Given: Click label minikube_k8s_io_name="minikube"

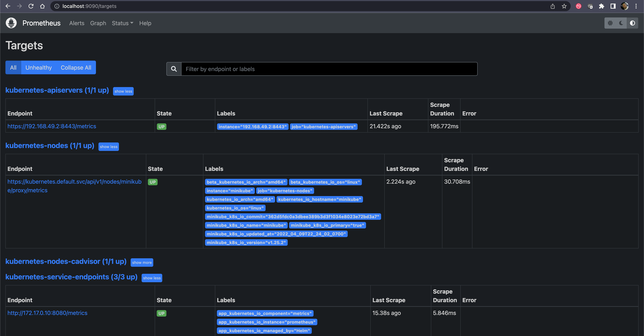Looking at the screenshot, I should 246,225.
